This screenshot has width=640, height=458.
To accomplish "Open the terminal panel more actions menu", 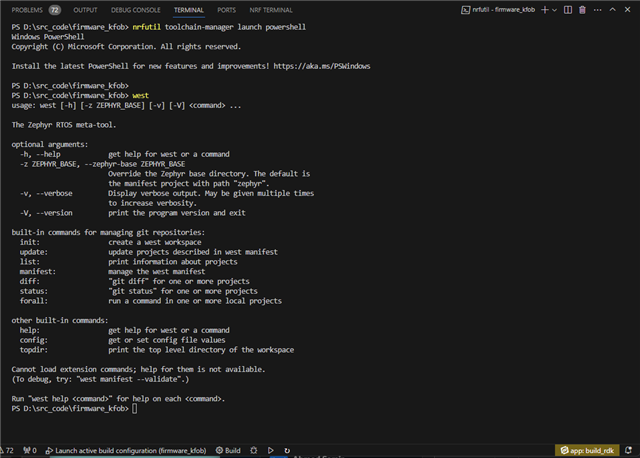I will tap(597, 10).
